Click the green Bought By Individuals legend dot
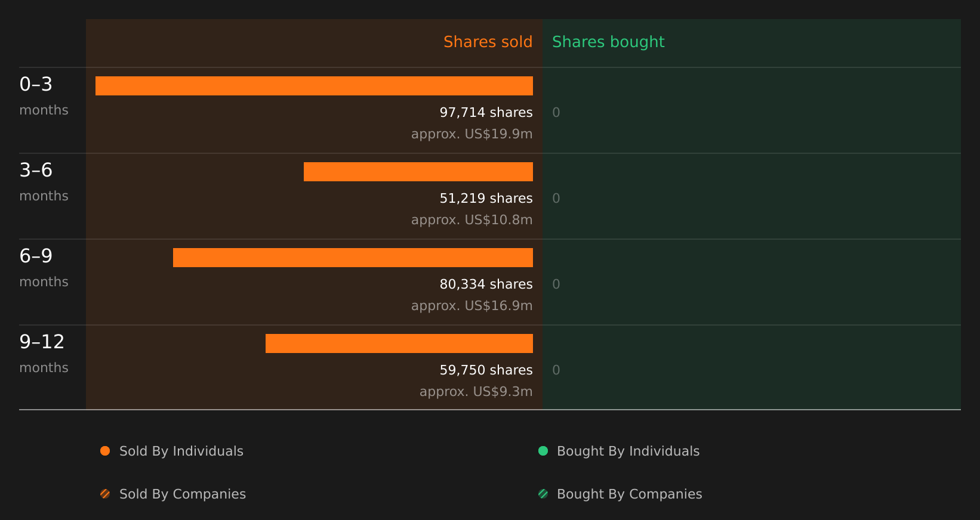980x520 pixels. point(543,451)
